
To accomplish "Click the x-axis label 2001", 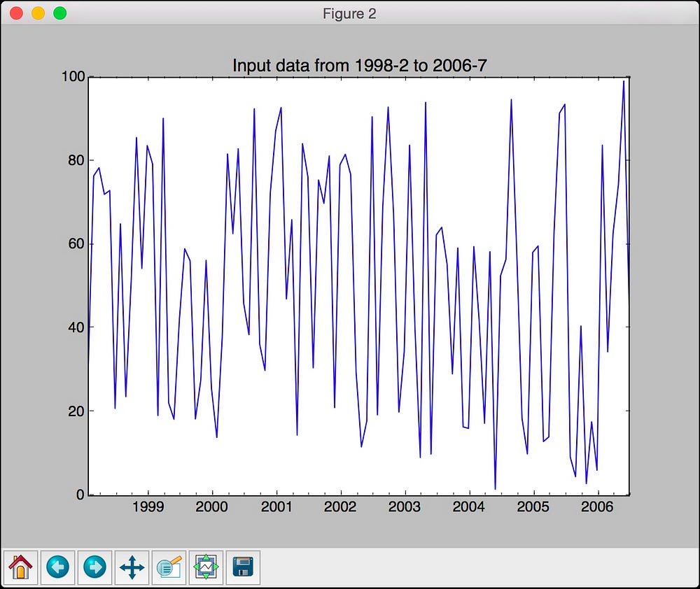I will point(276,507).
